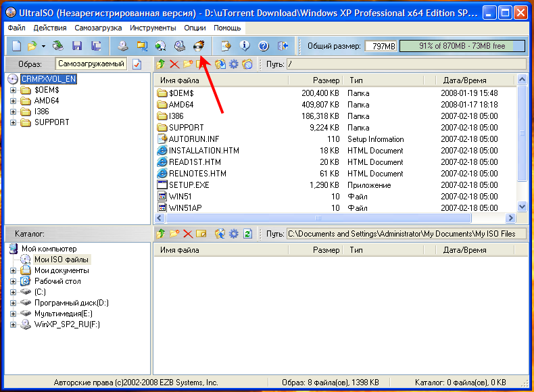
Task: Select SETUP.EXE in the file list
Action: point(189,185)
